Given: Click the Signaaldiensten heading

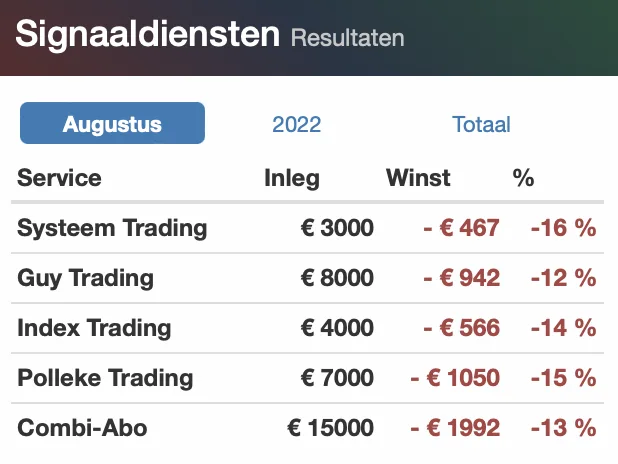Looking at the screenshot, I should pos(147,34).
